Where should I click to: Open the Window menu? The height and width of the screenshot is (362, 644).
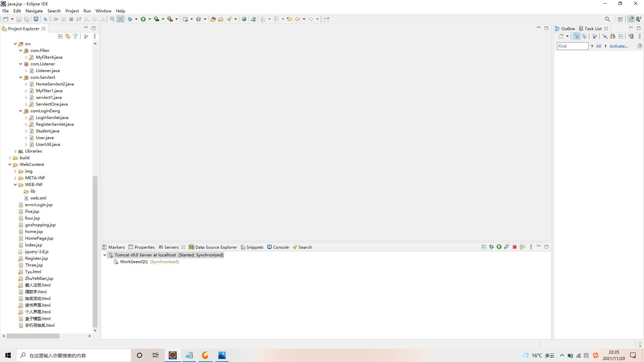point(103,11)
